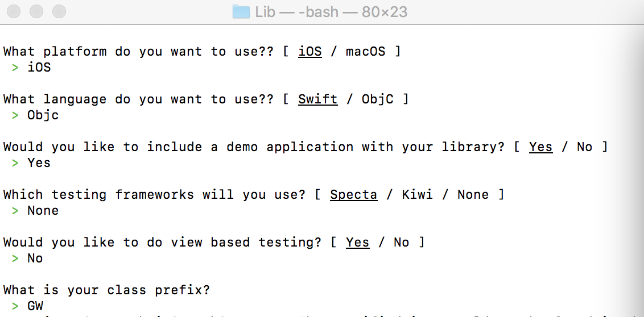Select underlined Swift option in language question

pos(317,99)
